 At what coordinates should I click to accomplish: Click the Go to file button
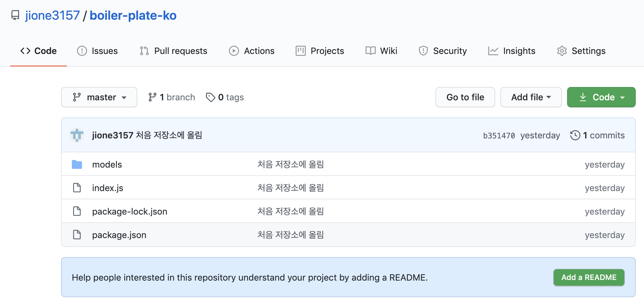(x=465, y=97)
